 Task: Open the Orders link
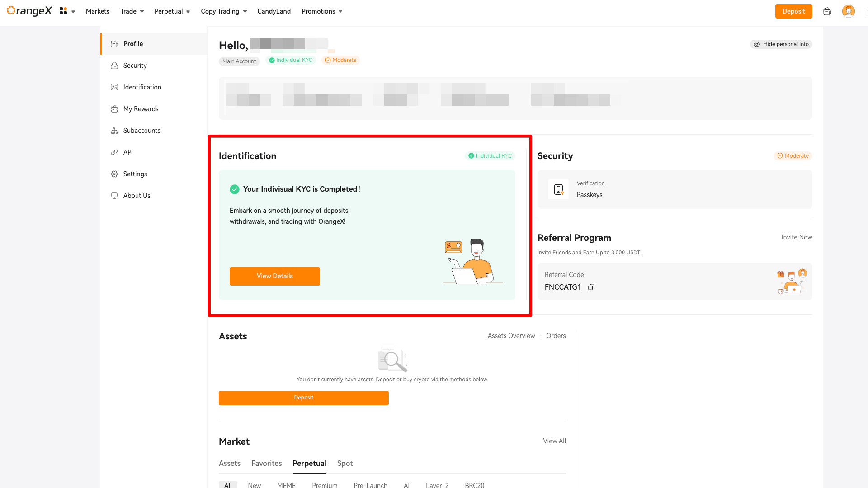[x=556, y=336]
